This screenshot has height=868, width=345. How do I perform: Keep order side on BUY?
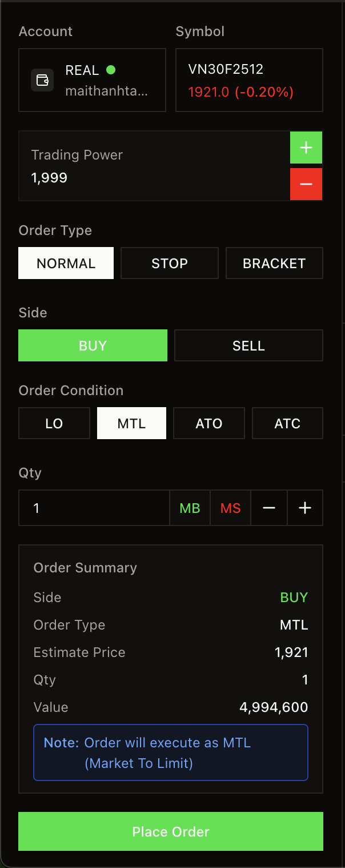coord(93,345)
